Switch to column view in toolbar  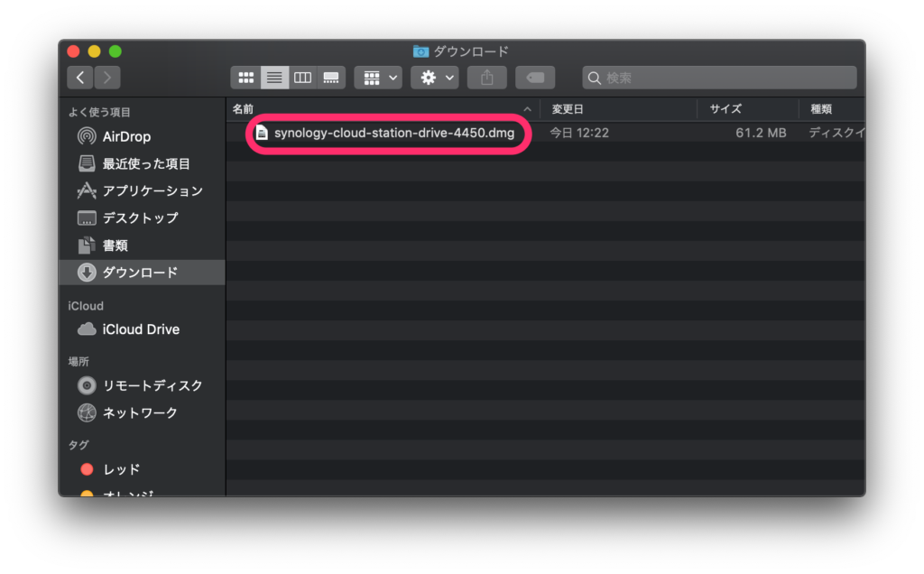pyautogui.click(x=303, y=78)
